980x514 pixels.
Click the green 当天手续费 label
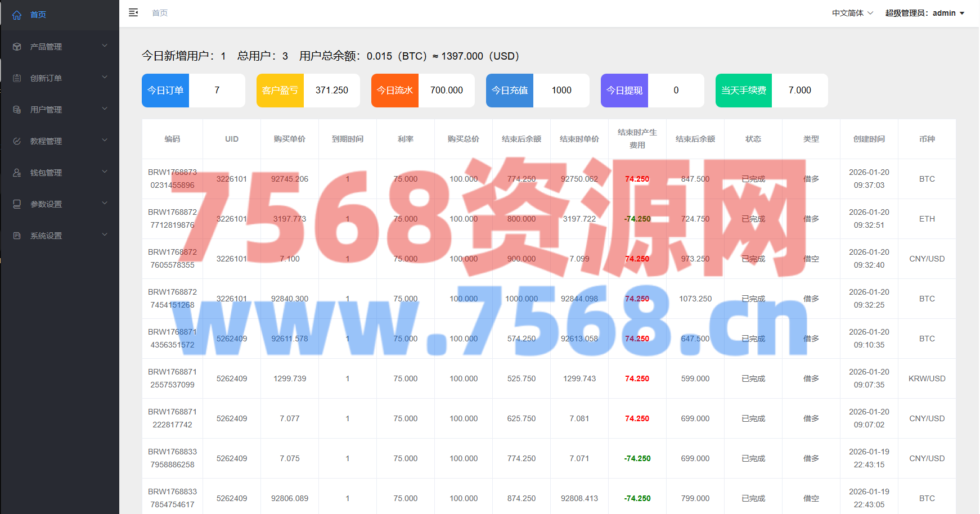[x=743, y=91]
